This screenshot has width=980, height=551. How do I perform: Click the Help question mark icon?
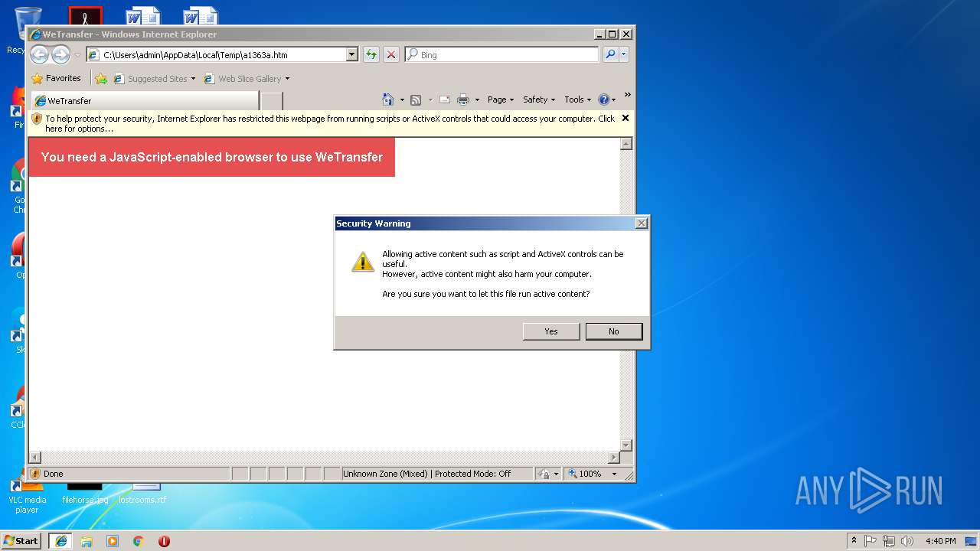603,99
